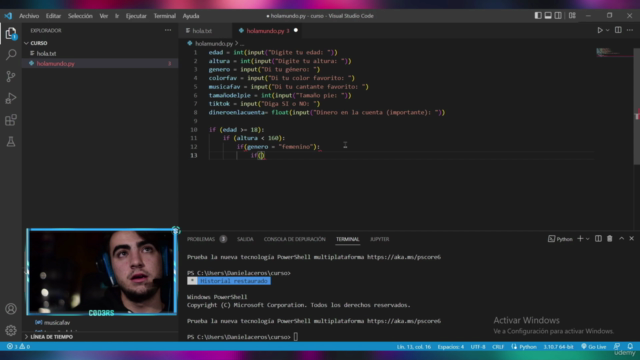Switch to the Salida panel tab
This screenshot has width=640, height=360.
point(245,239)
